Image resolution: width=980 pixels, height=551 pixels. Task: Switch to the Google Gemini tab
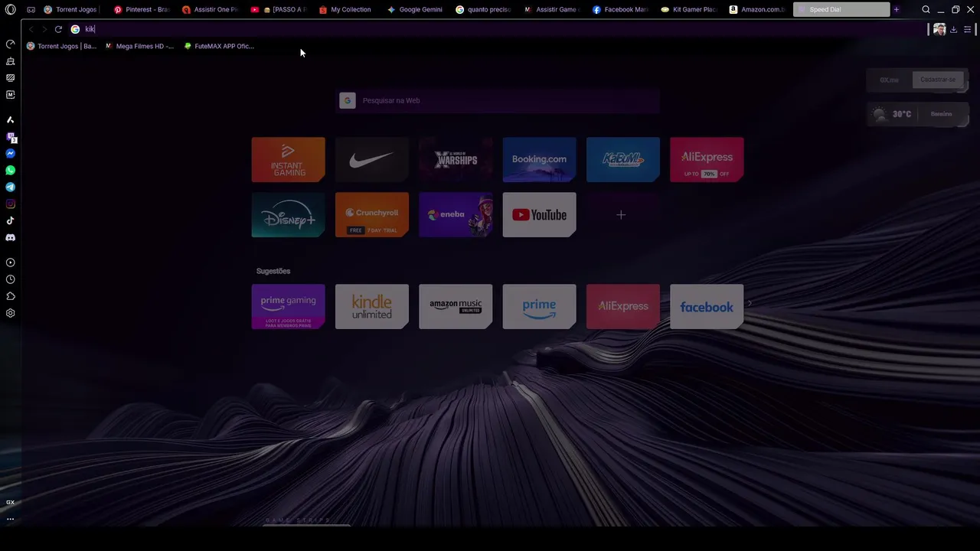pyautogui.click(x=415, y=10)
